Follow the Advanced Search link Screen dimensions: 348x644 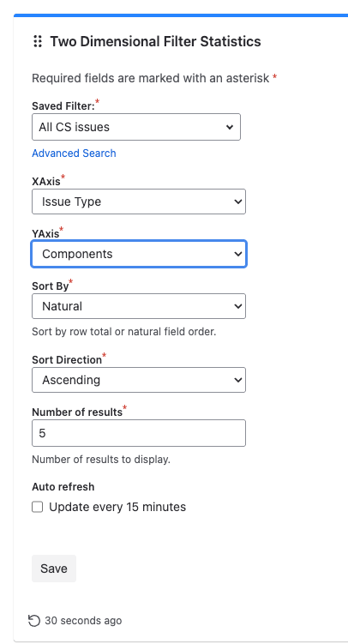[74, 153]
